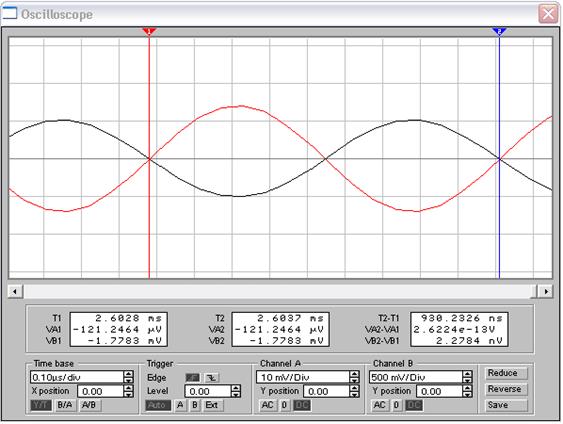Set Channel A coupling to 0
Viewport: 563px width, 424px height.
[x=284, y=405]
